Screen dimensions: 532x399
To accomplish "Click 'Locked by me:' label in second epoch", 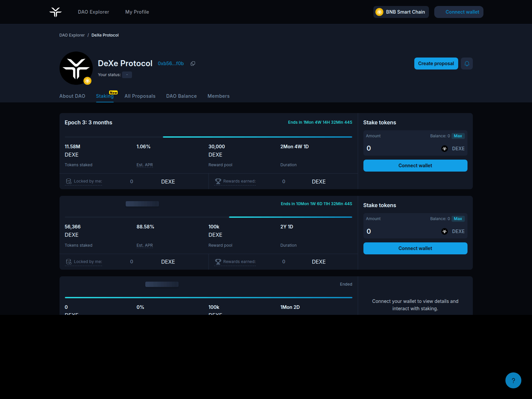I will click(x=88, y=262).
